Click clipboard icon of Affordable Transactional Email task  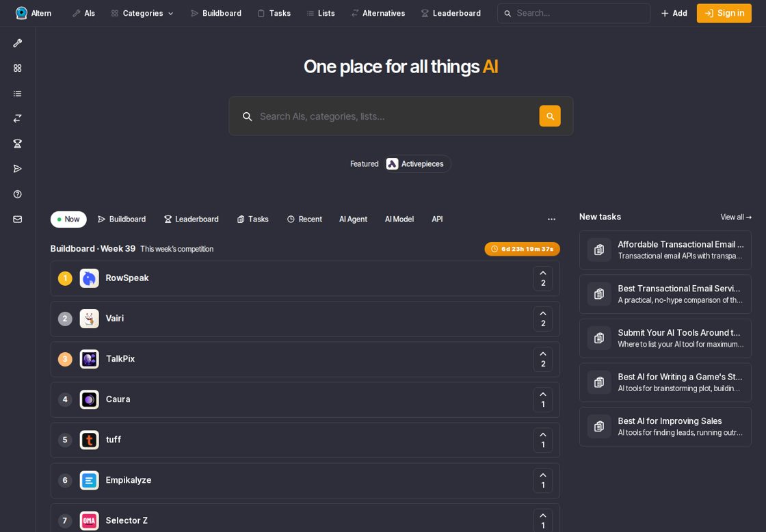point(599,250)
